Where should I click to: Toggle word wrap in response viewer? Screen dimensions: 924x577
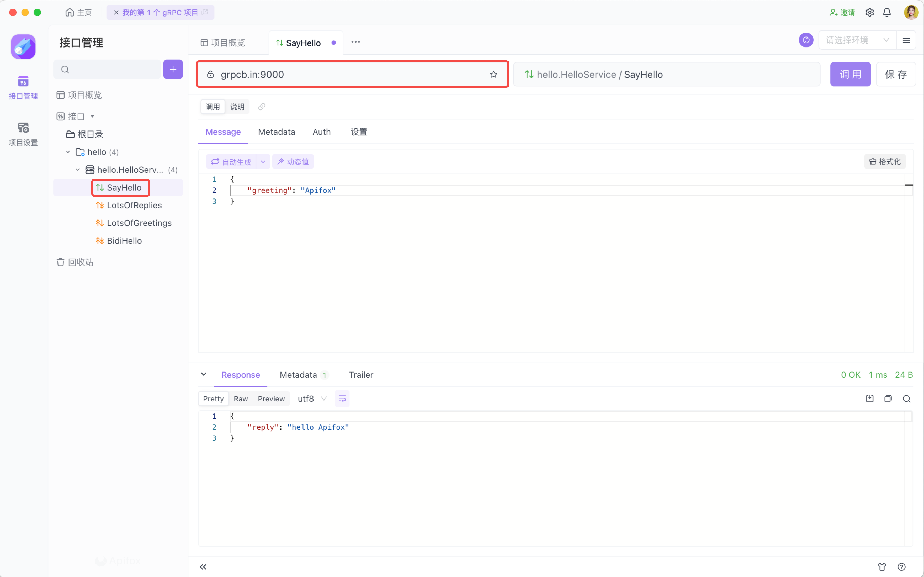pos(342,399)
